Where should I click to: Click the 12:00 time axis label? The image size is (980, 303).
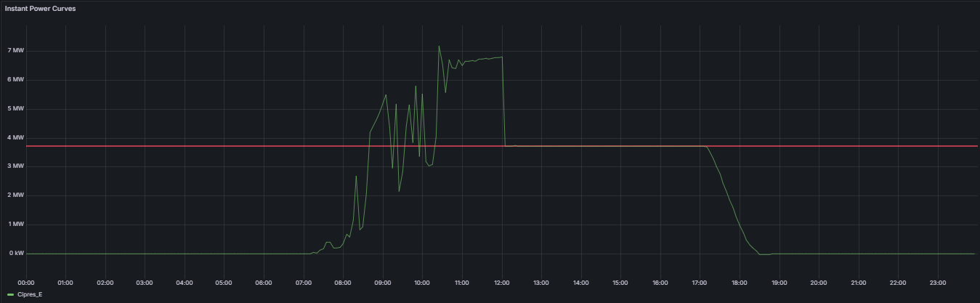tap(501, 283)
